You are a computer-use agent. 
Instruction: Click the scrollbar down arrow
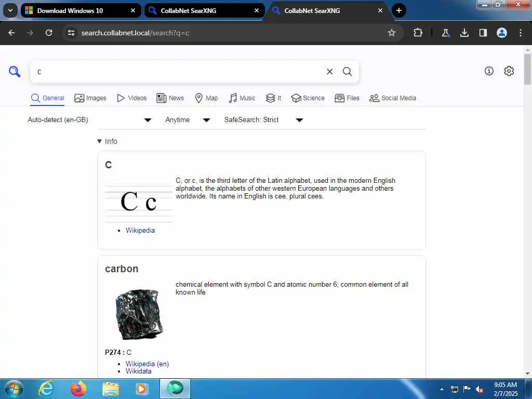[527, 374]
